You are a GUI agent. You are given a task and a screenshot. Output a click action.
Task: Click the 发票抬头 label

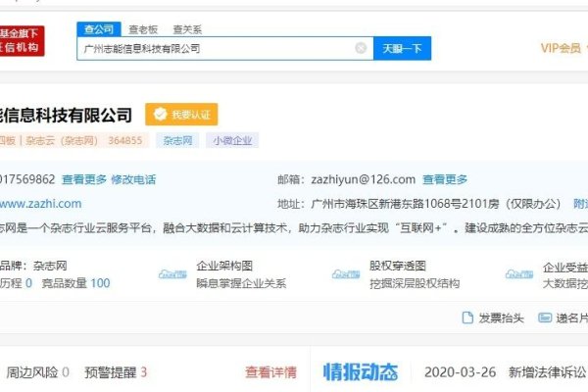coord(501,318)
